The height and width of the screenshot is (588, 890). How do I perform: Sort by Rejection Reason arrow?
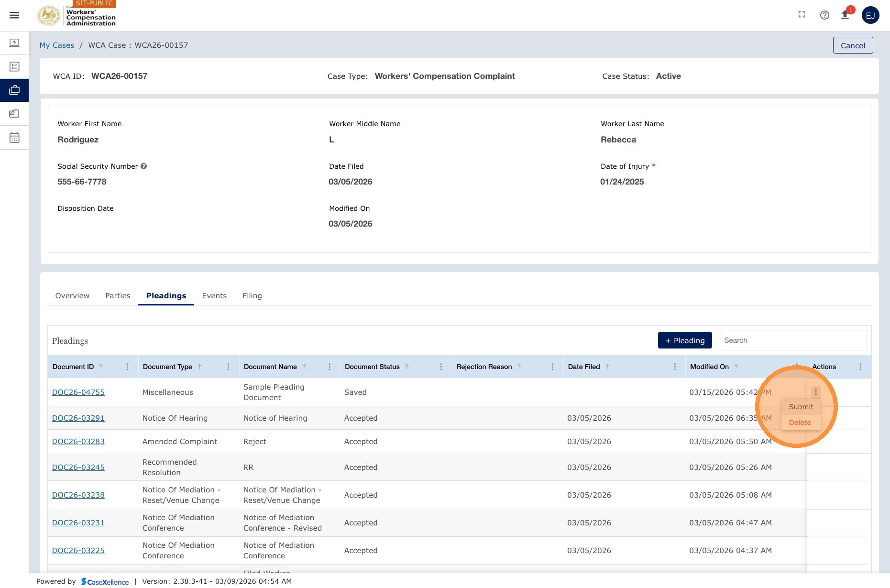(x=519, y=367)
